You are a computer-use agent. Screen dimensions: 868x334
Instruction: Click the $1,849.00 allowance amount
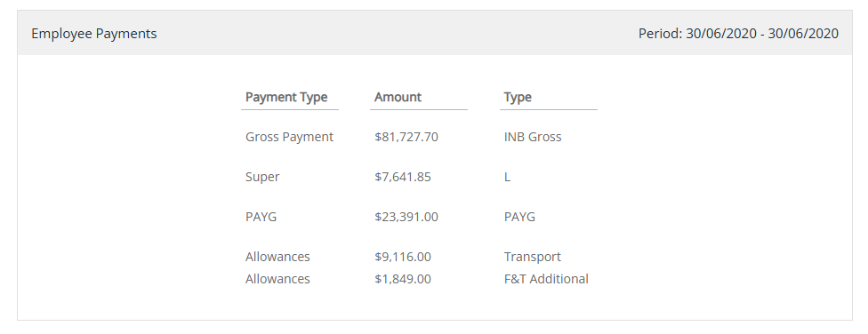(x=403, y=279)
